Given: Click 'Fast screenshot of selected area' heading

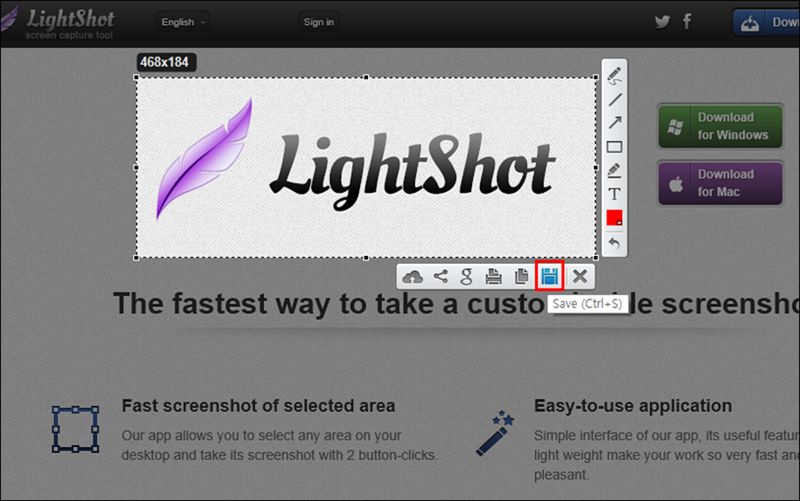Looking at the screenshot, I should click(258, 406).
